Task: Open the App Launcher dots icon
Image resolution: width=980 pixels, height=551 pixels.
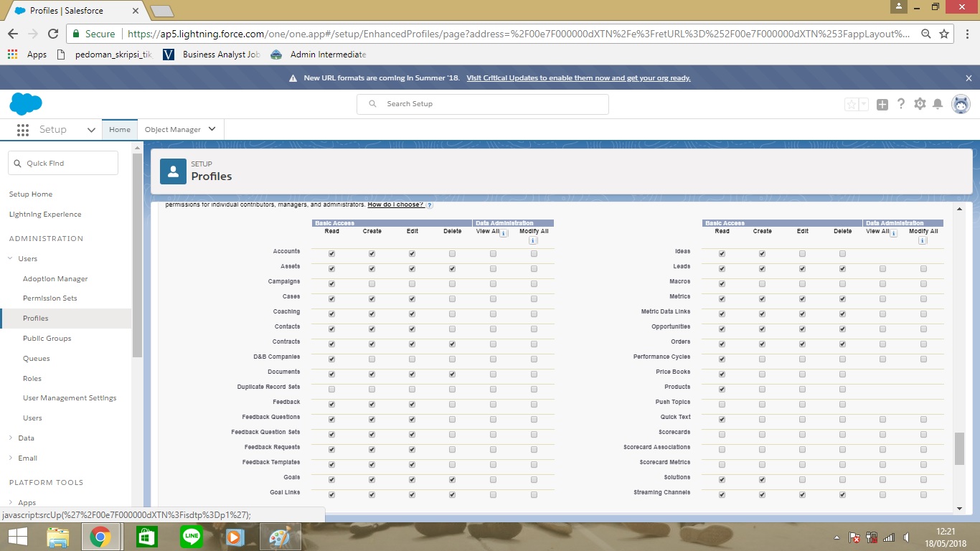Action: (x=23, y=130)
